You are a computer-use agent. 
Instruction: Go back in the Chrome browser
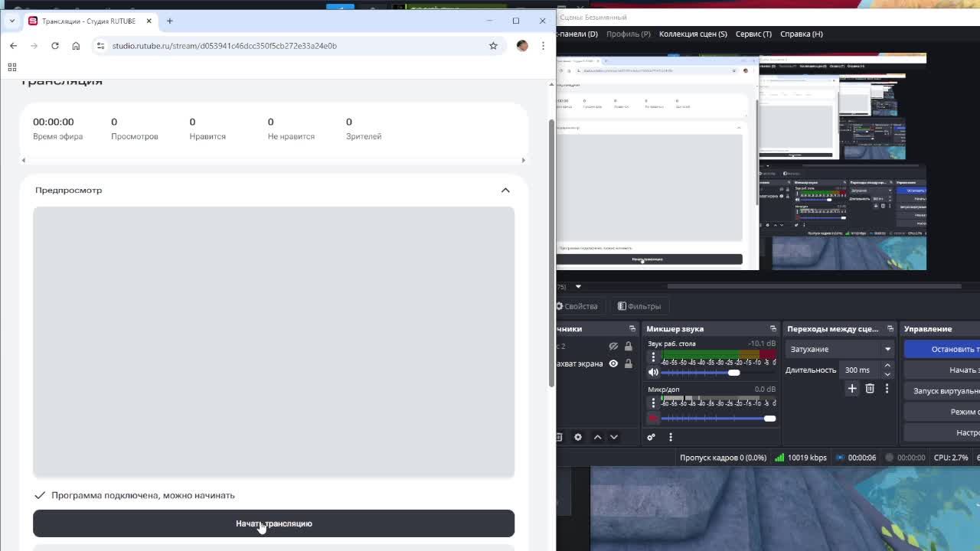(x=13, y=46)
